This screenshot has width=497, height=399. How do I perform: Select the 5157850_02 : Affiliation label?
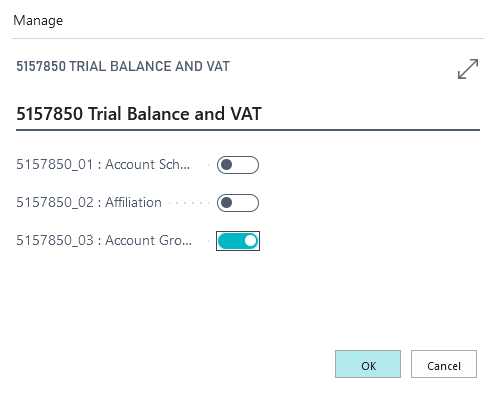pos(89,202)
